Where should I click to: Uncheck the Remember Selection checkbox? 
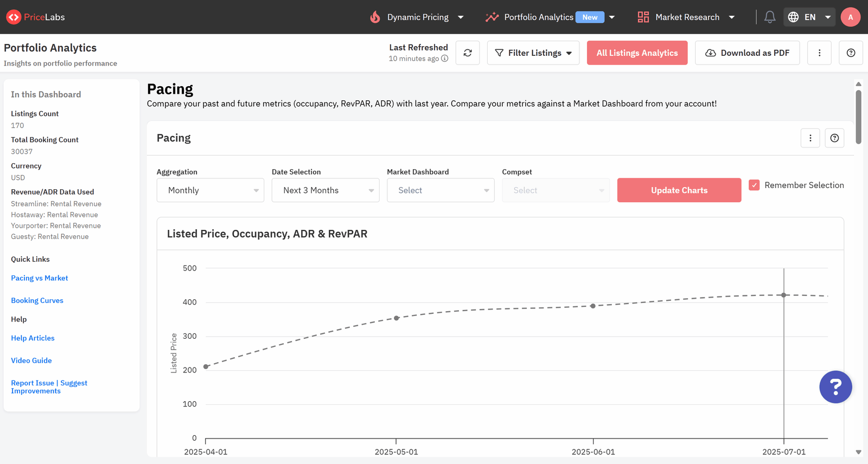click(754, 185)
